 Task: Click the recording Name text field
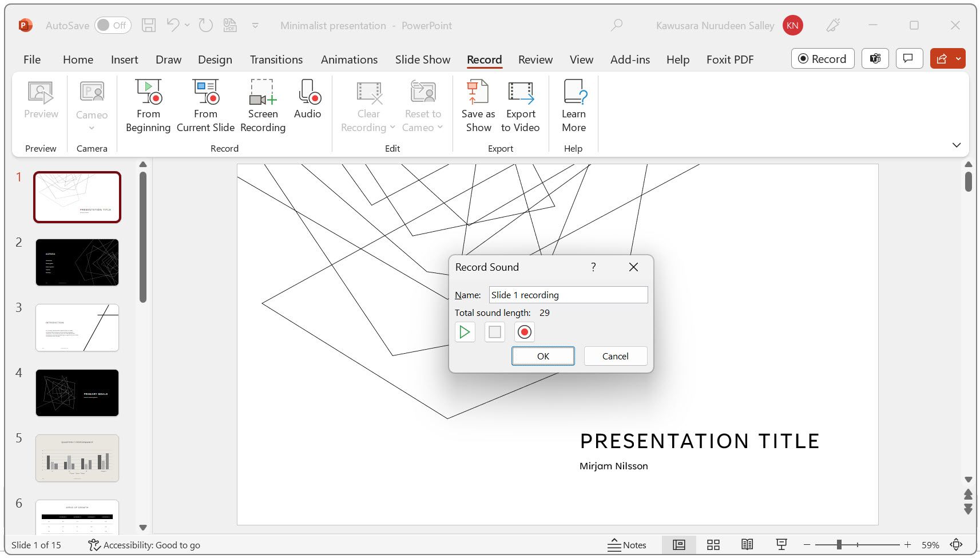[568, 295]
